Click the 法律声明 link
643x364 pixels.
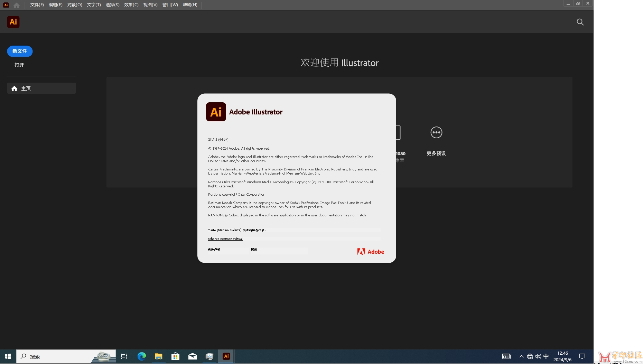click(214, 250)
